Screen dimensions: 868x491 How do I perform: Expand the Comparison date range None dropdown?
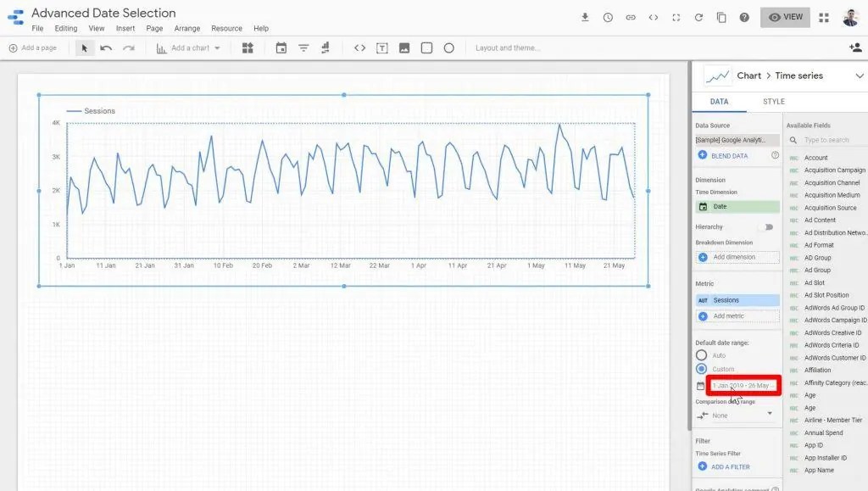point(737,415)
